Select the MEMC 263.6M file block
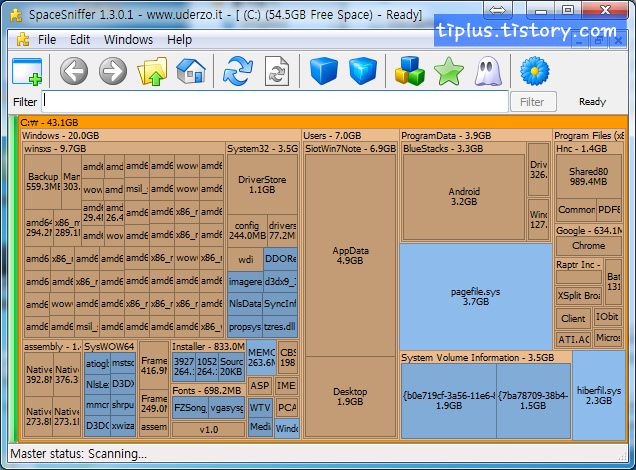This screenshot has height=470, width=636. (x=262, y=358)
